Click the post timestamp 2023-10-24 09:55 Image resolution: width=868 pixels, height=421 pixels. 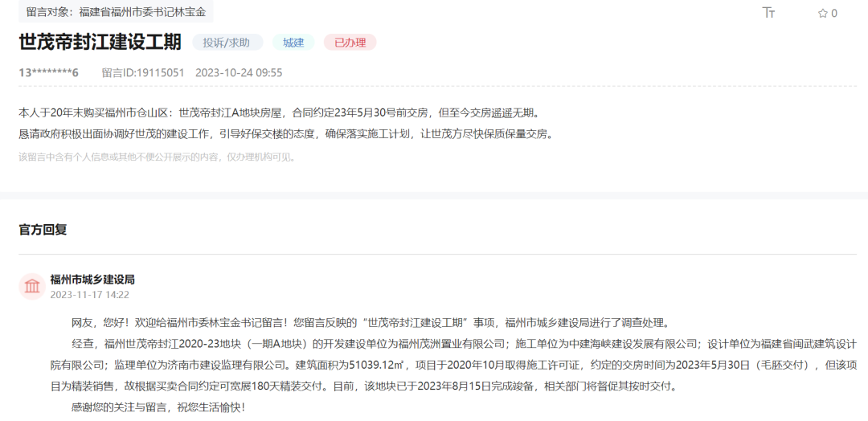coord(239,72)
